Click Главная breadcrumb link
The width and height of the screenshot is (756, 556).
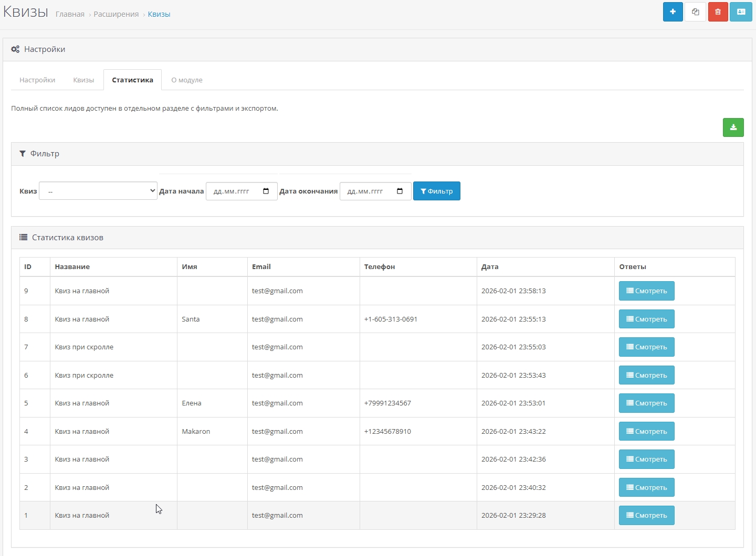70,14
